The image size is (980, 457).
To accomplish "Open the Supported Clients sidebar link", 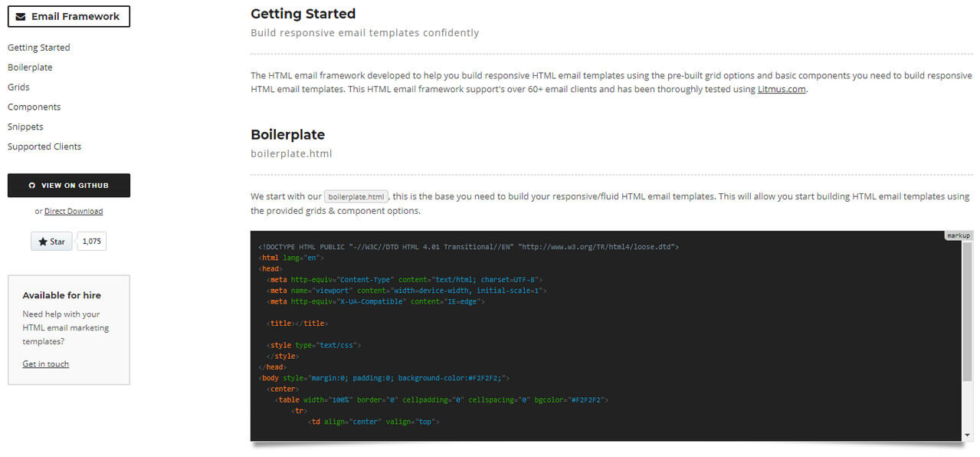I will pyautogui.click(x=44, y=146).
